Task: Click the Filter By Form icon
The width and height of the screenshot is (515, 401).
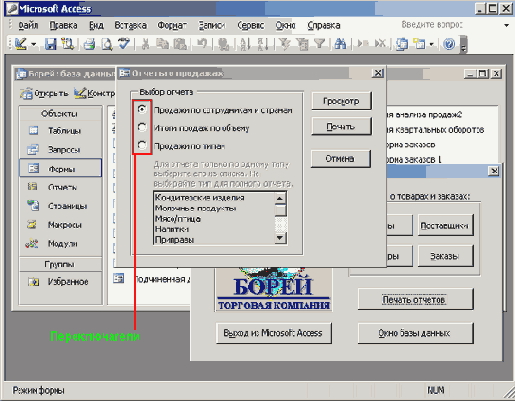Action: [x=302, y=44]
